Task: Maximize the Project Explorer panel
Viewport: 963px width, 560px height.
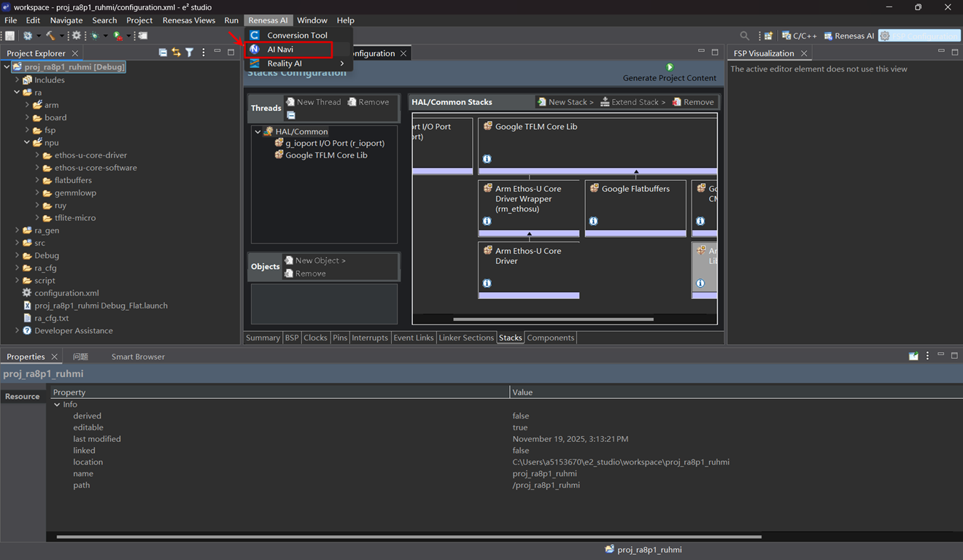Action: 231,52
